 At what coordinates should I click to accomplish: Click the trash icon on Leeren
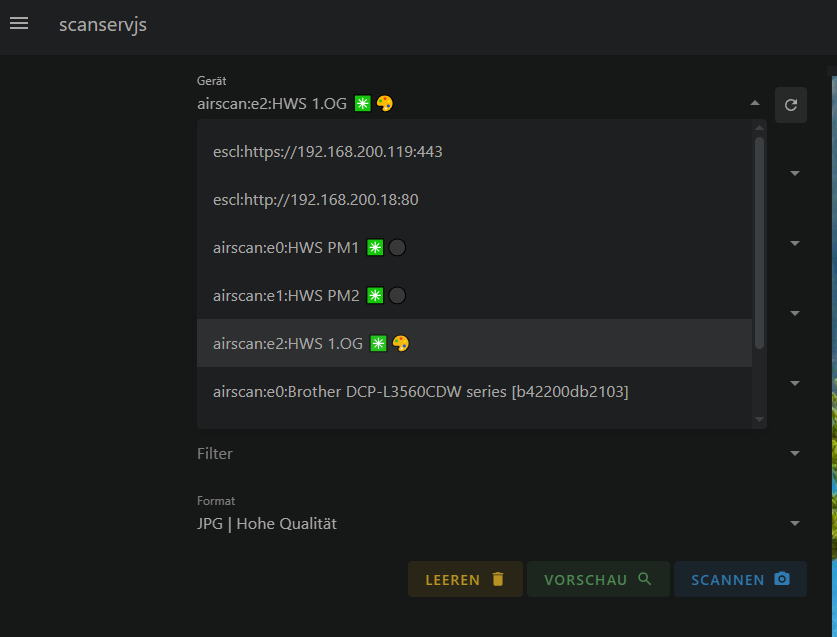point(498,579)
